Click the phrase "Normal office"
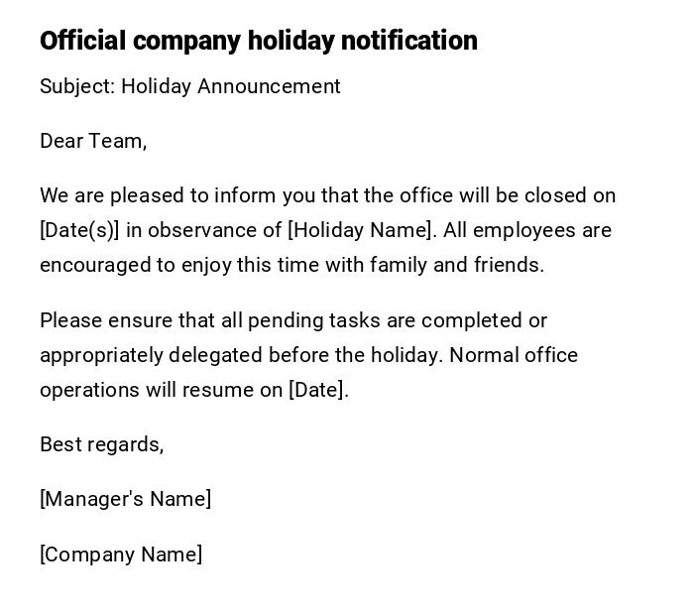Image resolution: width=694 pixels, height=616 pixels. [x=514, y=355]
